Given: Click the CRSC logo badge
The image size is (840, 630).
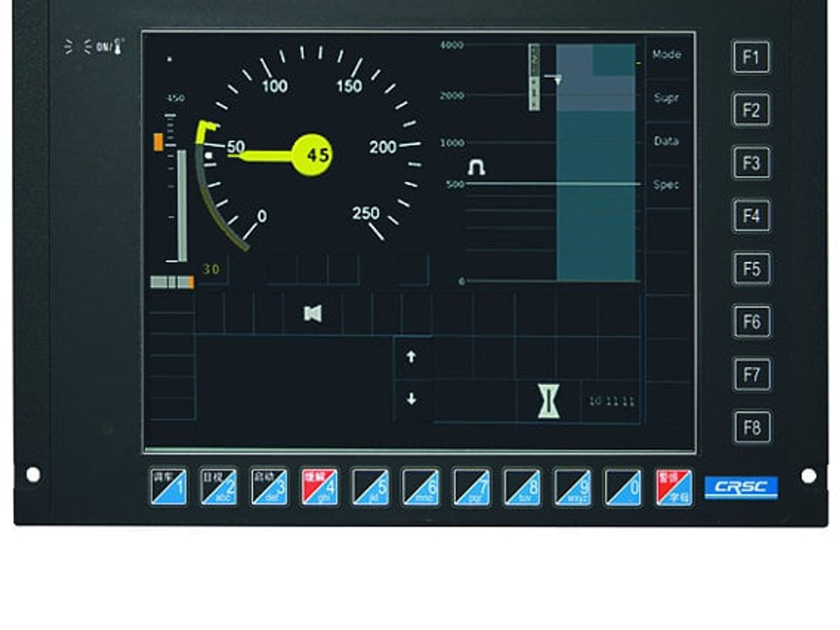Looking at the screenshot, I should pos(741,487).
